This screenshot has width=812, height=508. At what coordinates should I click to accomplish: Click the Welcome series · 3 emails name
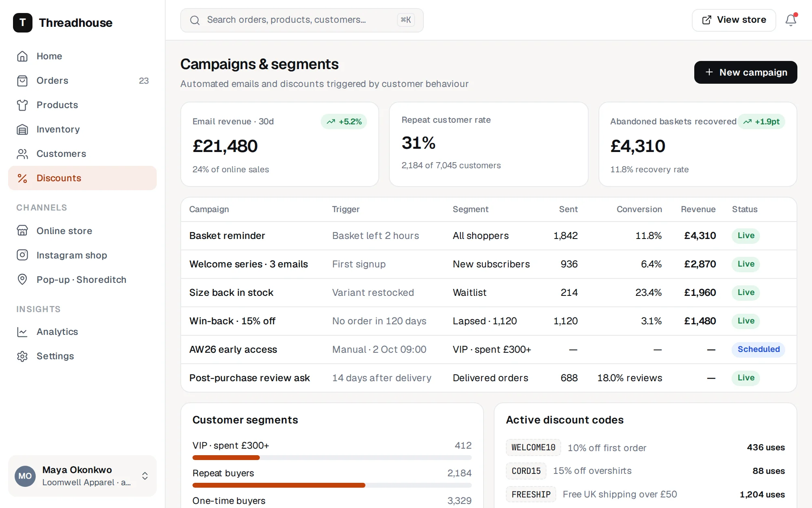[248, 264]
